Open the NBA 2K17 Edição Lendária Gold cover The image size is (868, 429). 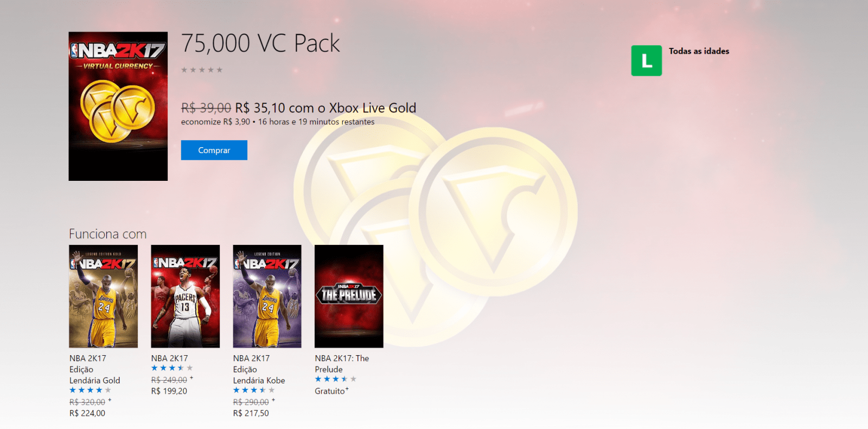pyautogui.click(x=103, y=296)
